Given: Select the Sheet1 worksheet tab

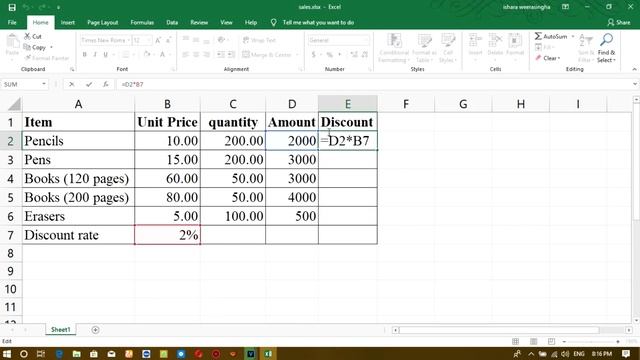Looking at the screenshot, I should coord(60,330).
